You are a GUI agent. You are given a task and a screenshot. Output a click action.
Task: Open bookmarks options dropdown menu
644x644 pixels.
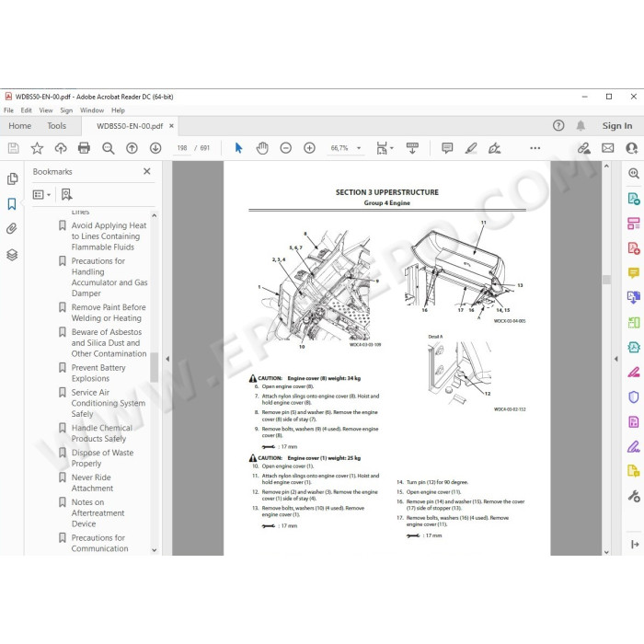(x=41, y=195)
